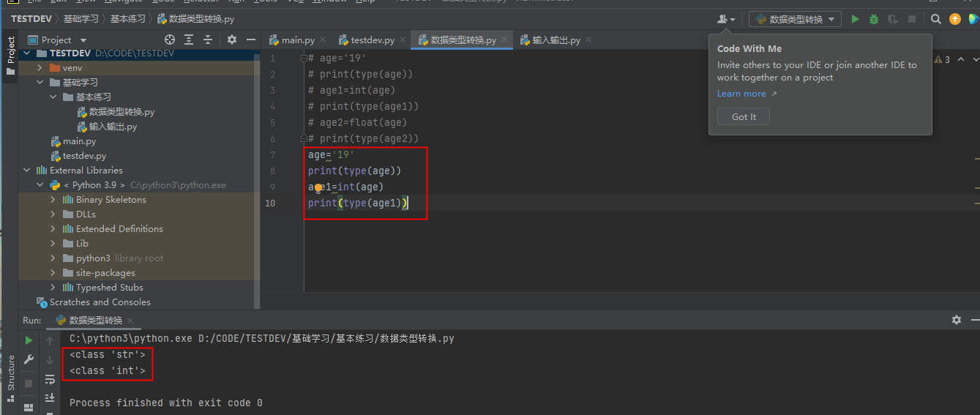
Task: Go to previous highlighted error arrow
Action: (x=961, y=59)
